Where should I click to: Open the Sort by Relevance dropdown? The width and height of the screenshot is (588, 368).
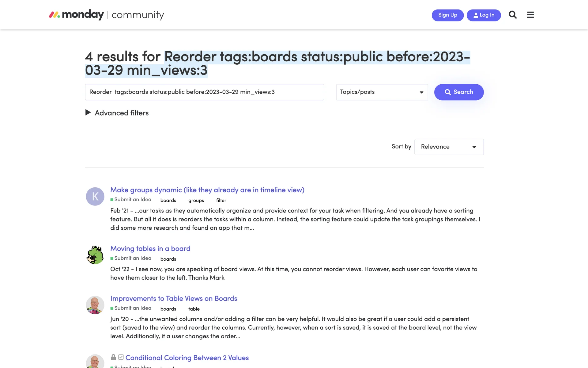click(x=449, y=147)
